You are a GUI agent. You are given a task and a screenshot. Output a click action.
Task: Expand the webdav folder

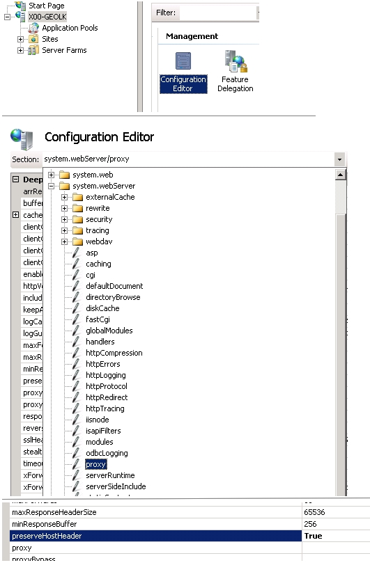(64, 242)
